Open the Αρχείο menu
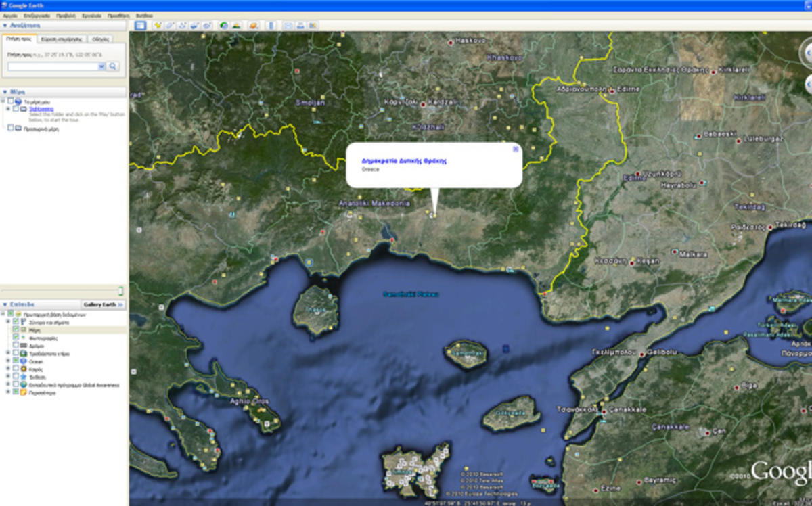The height and width of the screenshot is (506, 812). 10,15
